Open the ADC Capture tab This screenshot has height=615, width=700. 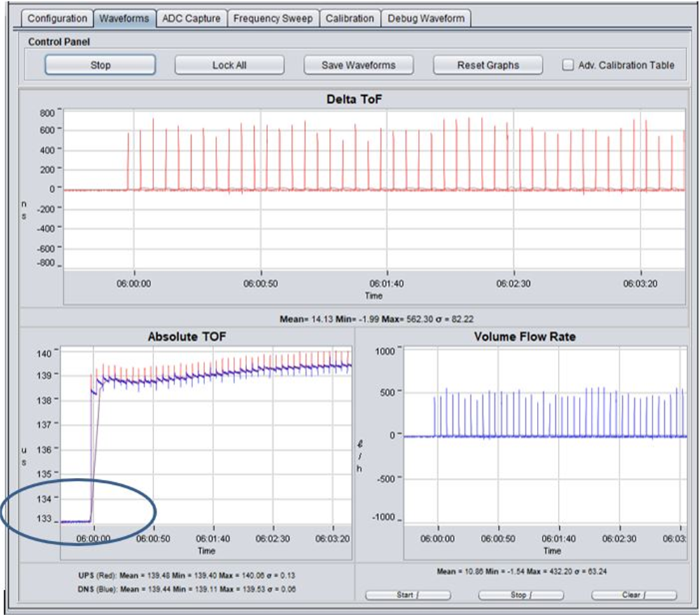coord(191,18)
